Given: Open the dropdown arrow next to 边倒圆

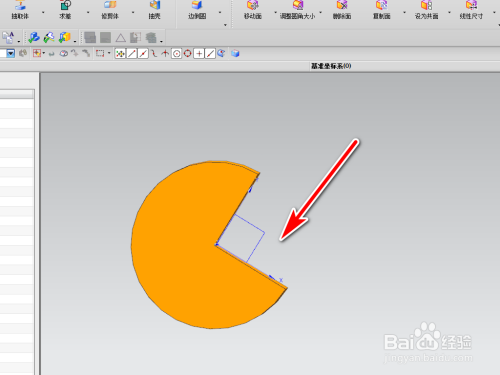Looking at the screenshot, I should tap(220, 13).
